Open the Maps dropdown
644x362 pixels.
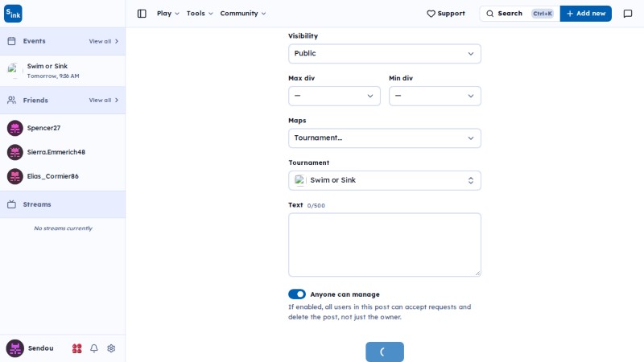385,138
